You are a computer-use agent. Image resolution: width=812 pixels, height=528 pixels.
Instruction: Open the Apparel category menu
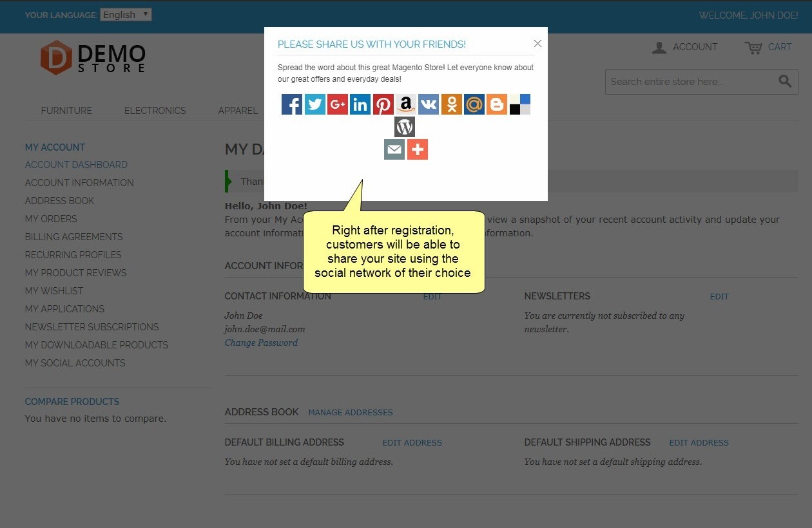coord(238,111)
